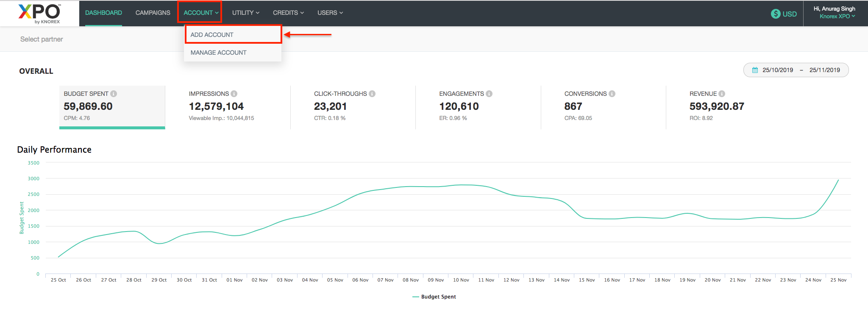Click the info icon next to Revenue

point(722,94)
